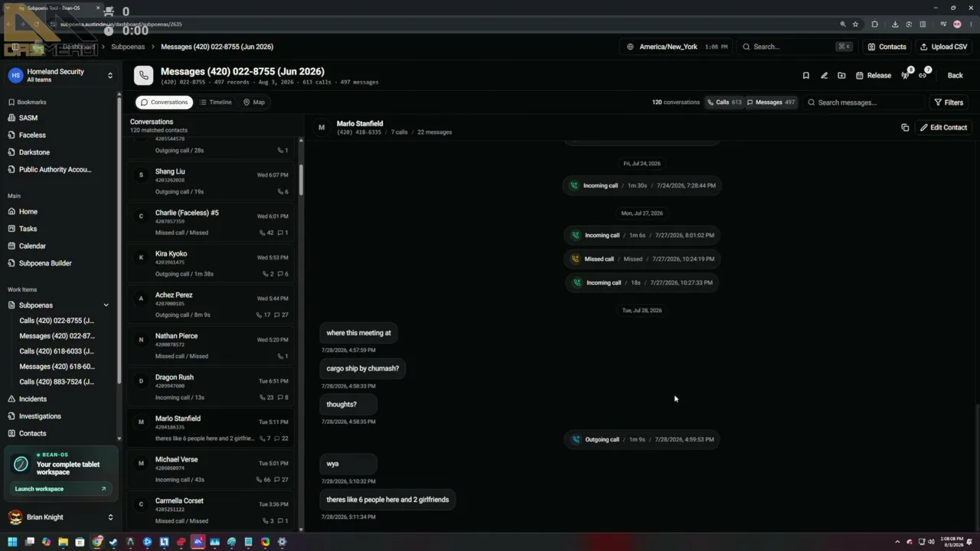980x551 pixels.
Task: Click the bookmark icon in the header
Action: 805,75
